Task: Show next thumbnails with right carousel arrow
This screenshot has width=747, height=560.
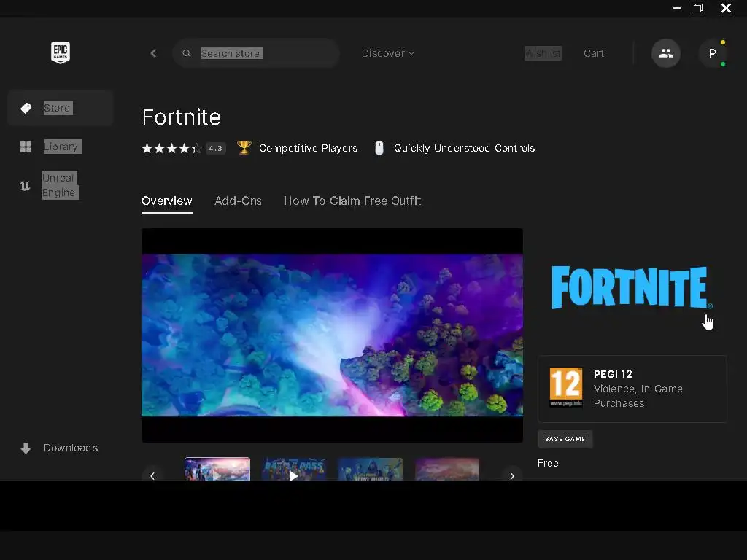Action: click(511, 475)
